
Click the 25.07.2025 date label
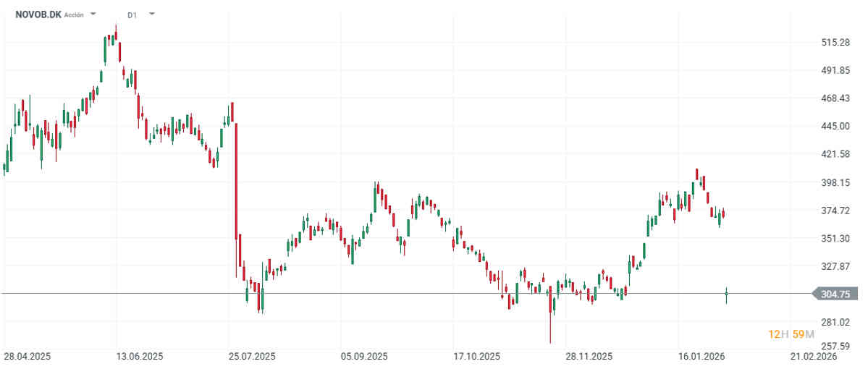pyautogui.click(x=252, y=357)
